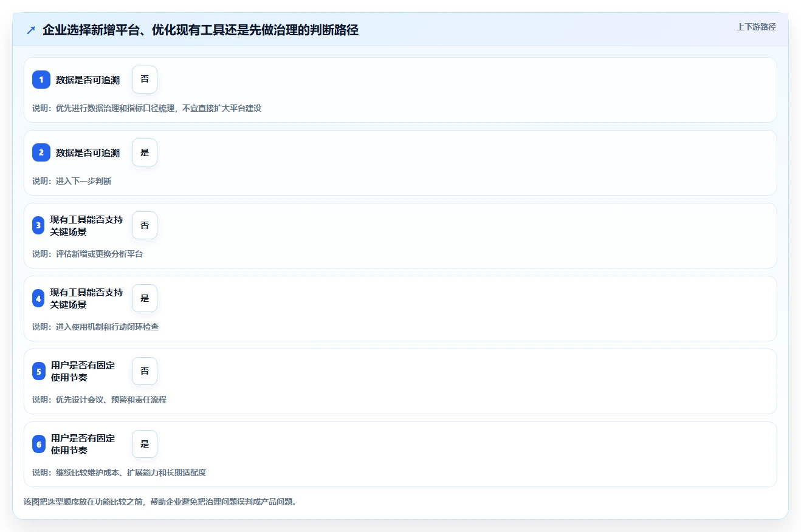
Task: Click the arrow icon beside the title
Action: click(x=31, y=30)
